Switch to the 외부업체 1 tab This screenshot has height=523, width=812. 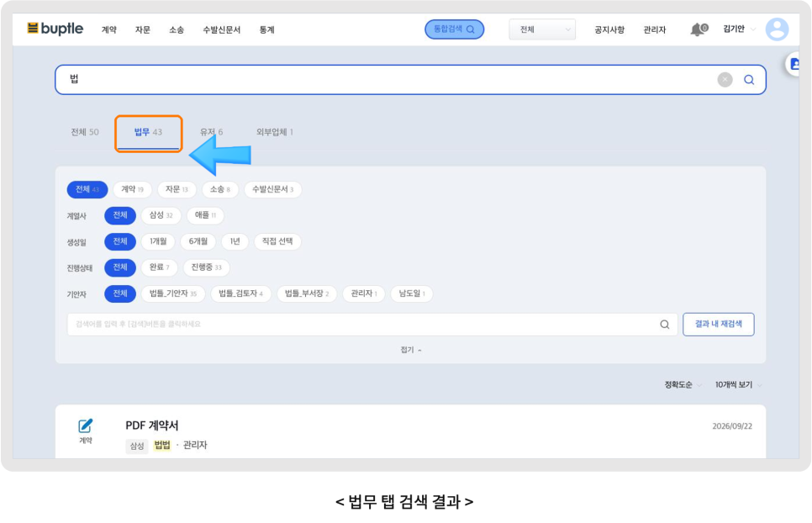pos(275,132)
